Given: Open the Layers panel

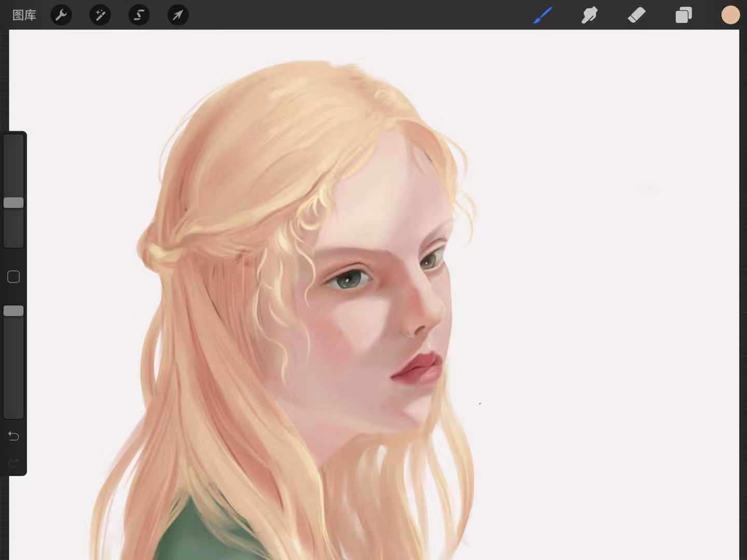Looking at the screenshot, I should click(683, 15).
